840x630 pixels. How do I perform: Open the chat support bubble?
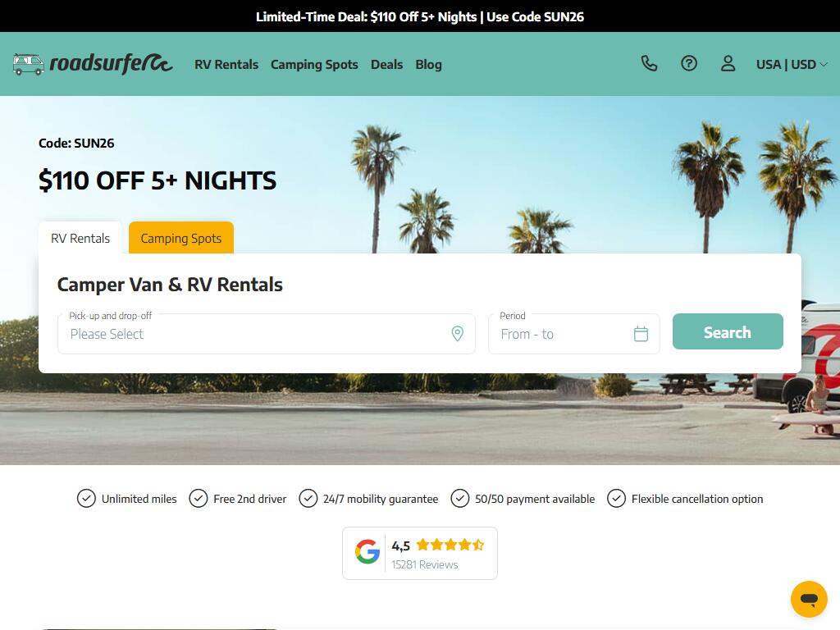point(809,599)
